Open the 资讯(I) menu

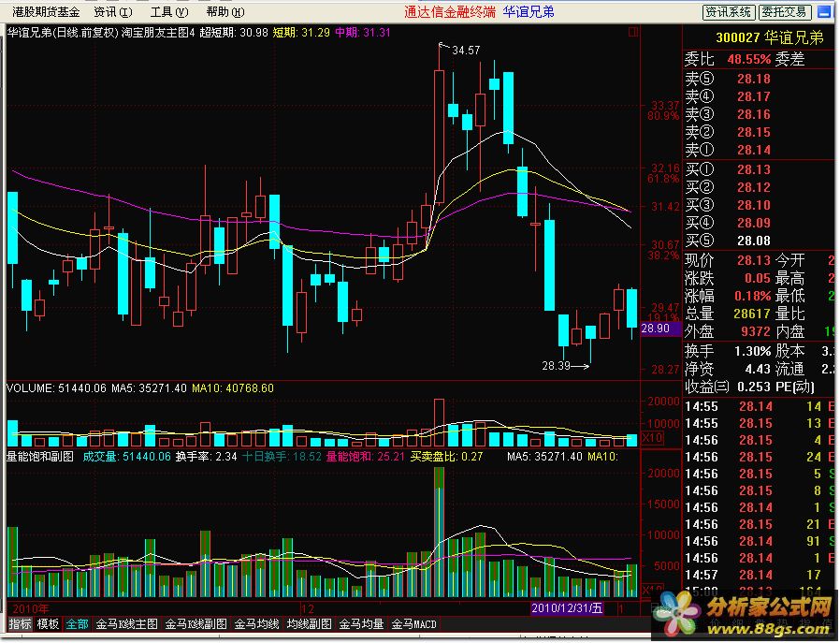click(113, 12)
